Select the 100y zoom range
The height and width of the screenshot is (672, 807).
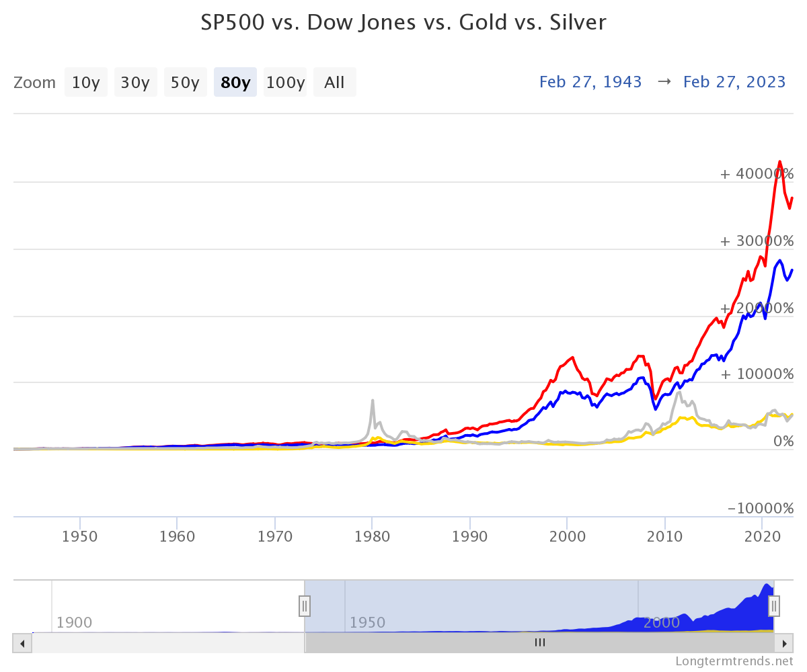[285, 82]
